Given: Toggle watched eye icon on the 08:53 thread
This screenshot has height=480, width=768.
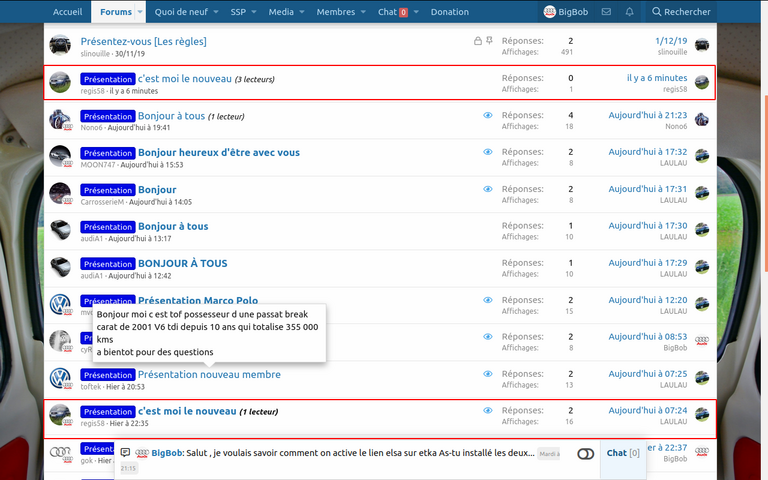Looking at the screenshot, I should click(488, 336).
